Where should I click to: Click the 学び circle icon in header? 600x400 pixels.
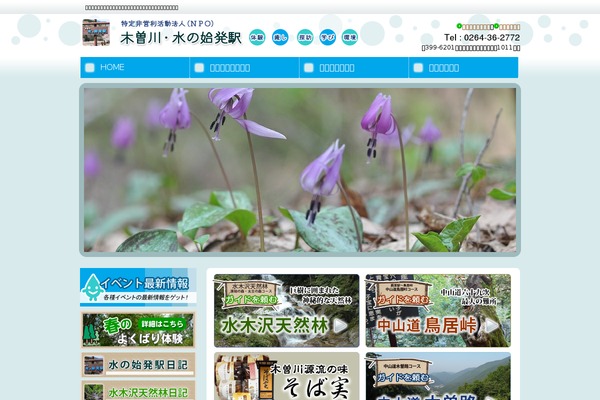[x=328, y=37]
